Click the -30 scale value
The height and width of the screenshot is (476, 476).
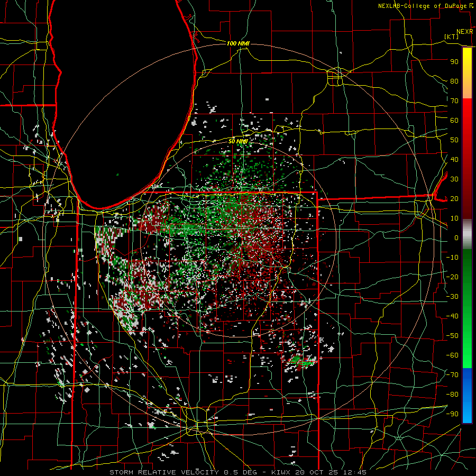[452, 297]
